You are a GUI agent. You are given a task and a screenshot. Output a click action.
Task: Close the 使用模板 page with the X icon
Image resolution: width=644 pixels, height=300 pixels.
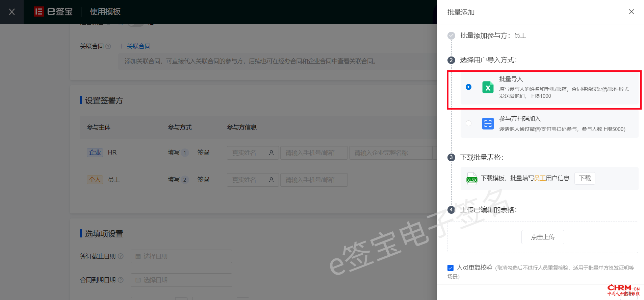click(x=12, y=12)
